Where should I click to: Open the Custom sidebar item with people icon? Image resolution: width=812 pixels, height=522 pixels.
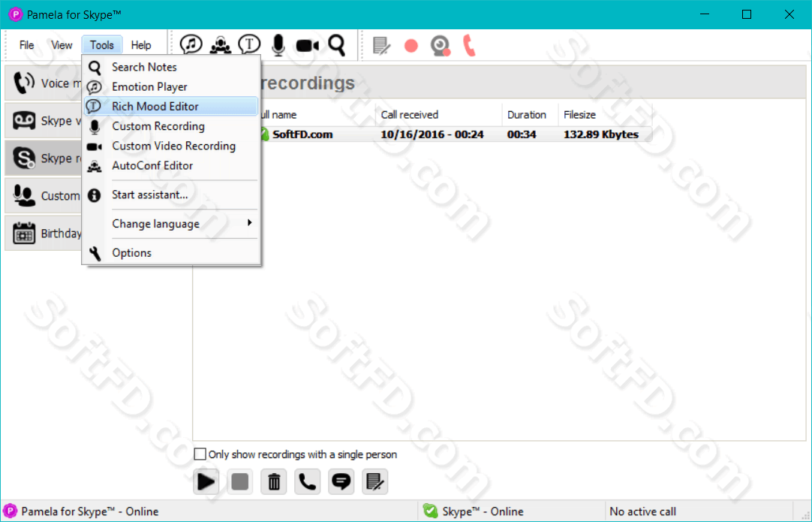pos(44,195)
